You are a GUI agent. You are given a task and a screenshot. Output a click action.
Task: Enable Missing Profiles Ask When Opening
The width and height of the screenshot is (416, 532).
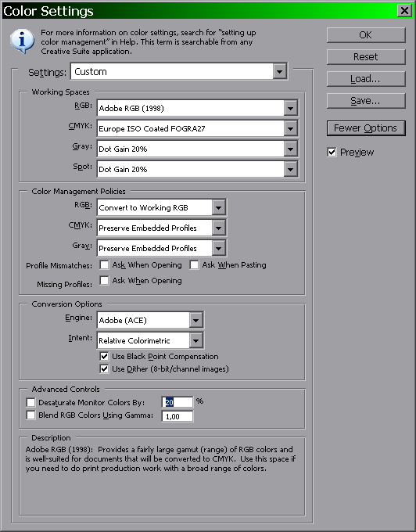point(104,280)
